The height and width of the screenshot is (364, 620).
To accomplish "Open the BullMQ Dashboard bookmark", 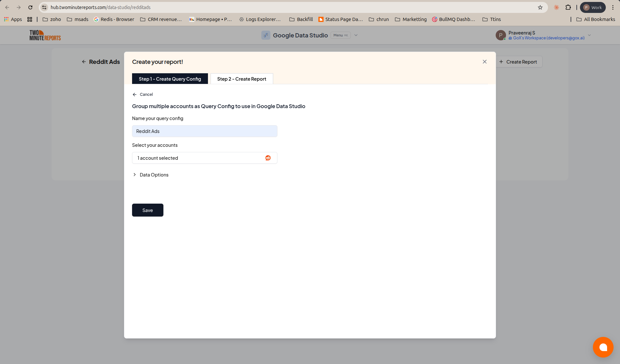I will [454, 19].
